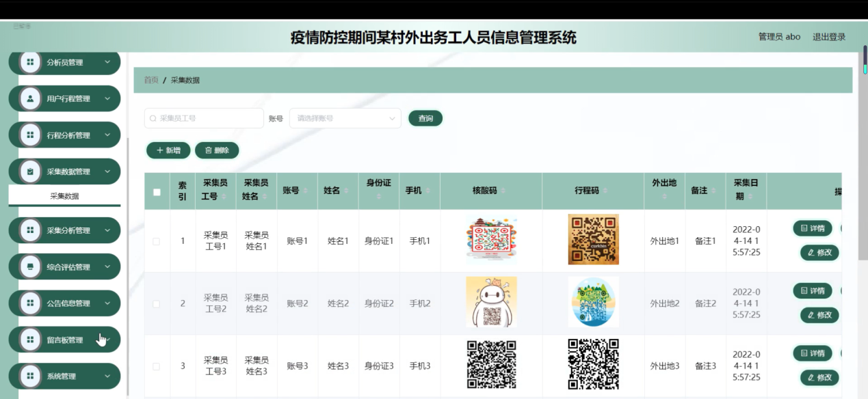Expand 综合评估管理 menu chevron
Viewport: 868px width, 399px height.
coord(107,267)
